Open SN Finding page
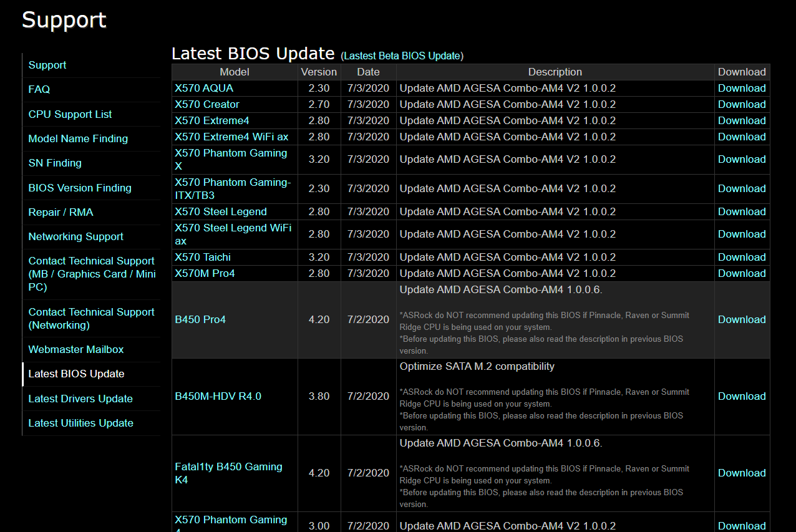This screenshot has height=532, width=796. [x=55, y=163]
